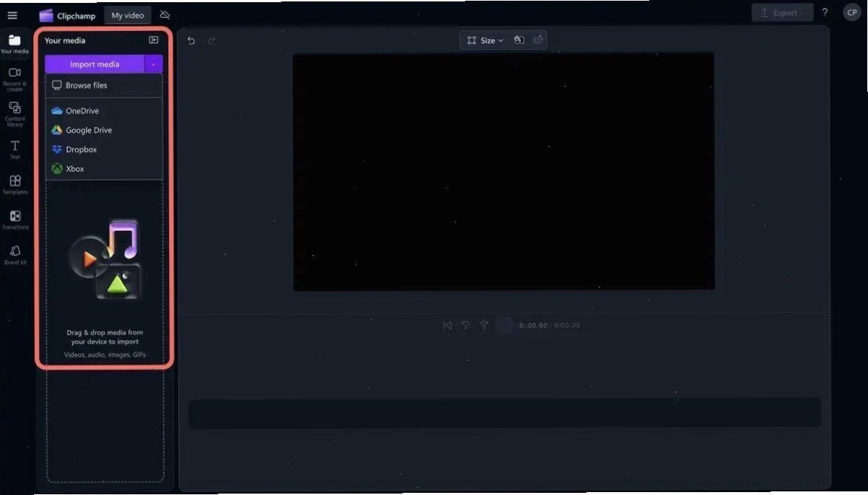Click the Undo arrow
The width and height of the screenshot is (868, 495).
click(191, 40)
